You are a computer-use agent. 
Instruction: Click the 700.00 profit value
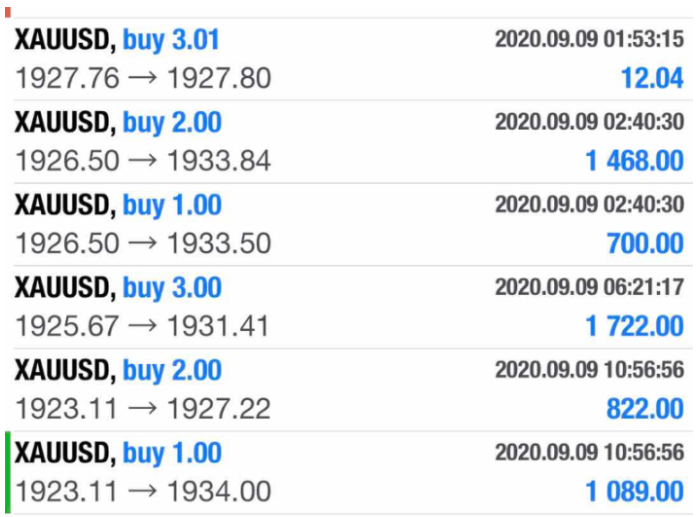click(645, 243)
